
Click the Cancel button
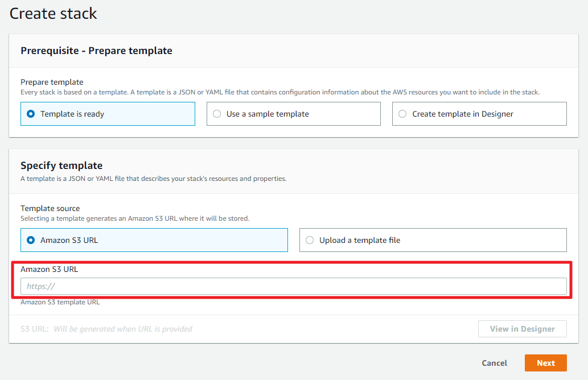(x=494, y=363)
